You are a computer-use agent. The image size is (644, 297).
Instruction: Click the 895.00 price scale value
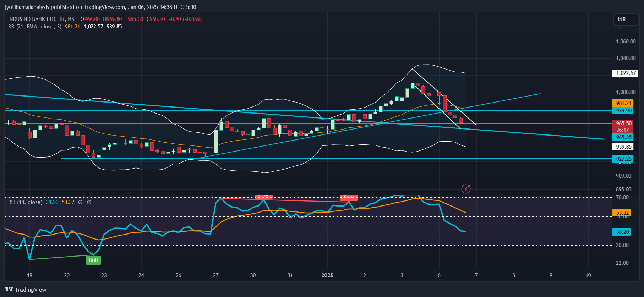(623, 189)
